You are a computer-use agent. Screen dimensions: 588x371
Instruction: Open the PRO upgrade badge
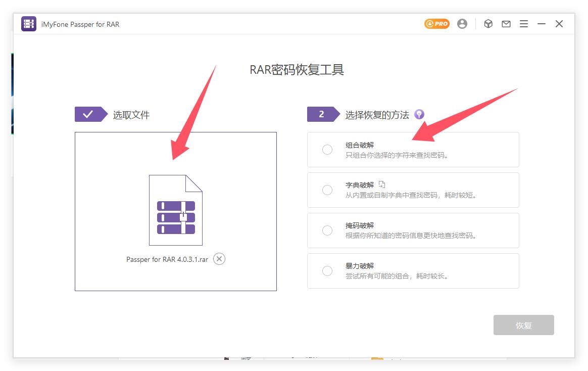tap(437, 24)
